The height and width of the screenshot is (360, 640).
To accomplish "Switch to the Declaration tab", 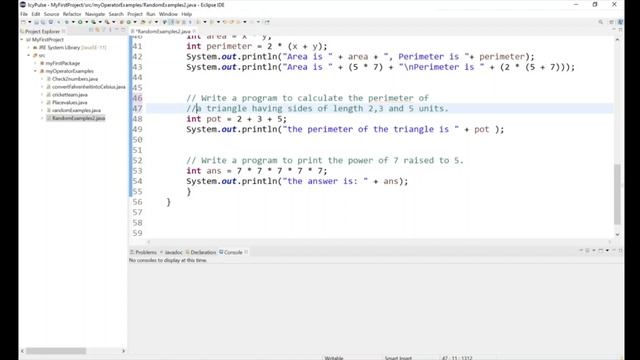I will point(202,252).
